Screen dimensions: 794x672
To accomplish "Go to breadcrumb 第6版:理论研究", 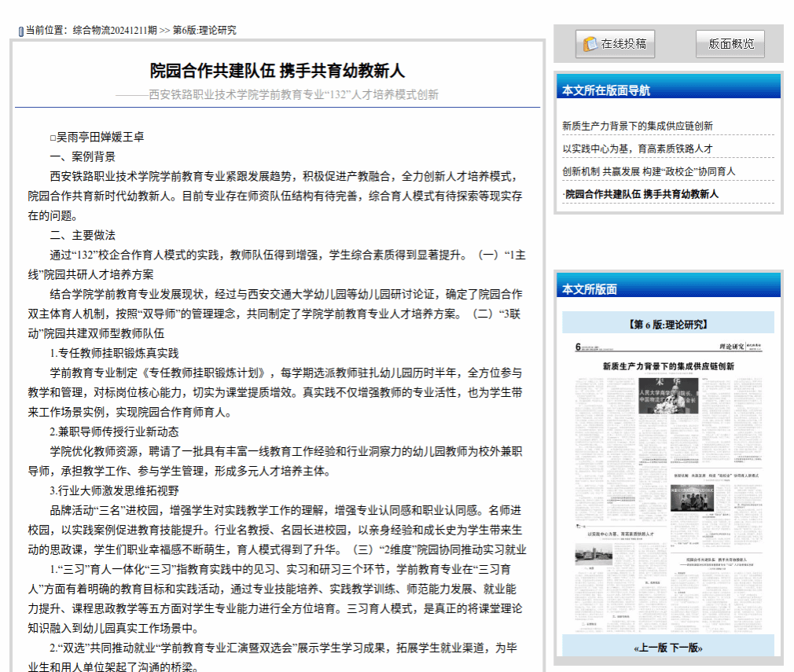I will pos(204,31).
